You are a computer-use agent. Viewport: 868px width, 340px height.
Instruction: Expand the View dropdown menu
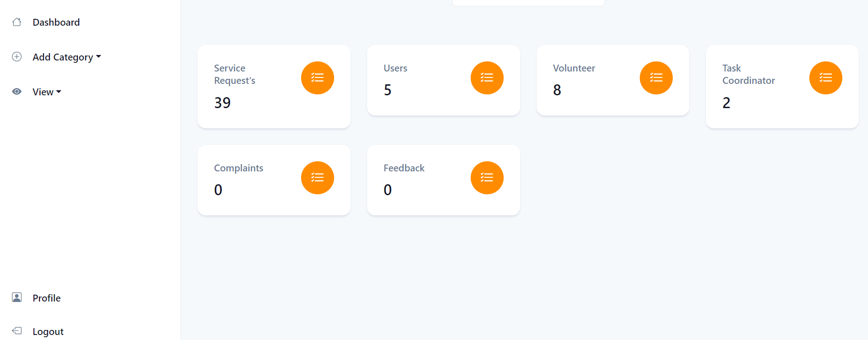tap(47, 92)
